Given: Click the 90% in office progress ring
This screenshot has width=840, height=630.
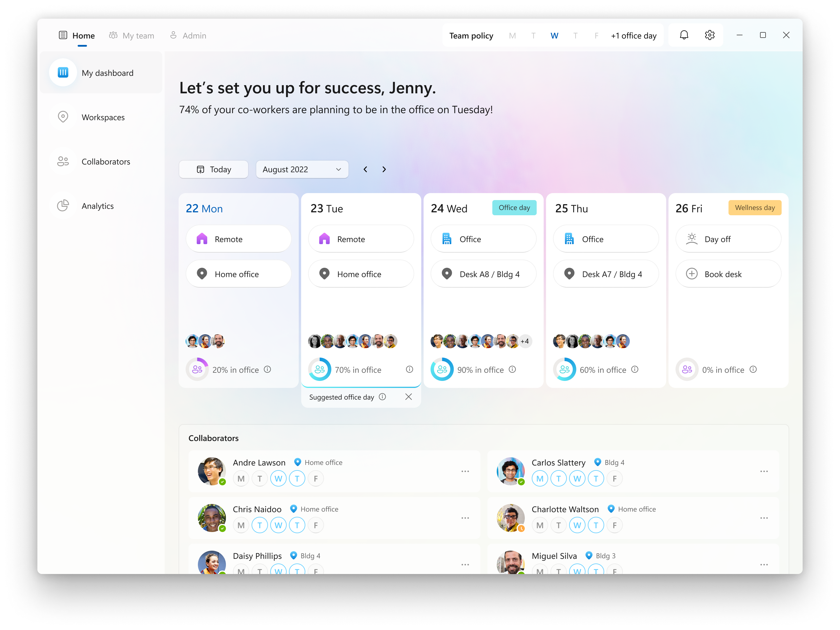Looking at the screenshot, I should (x=442, y=369).
